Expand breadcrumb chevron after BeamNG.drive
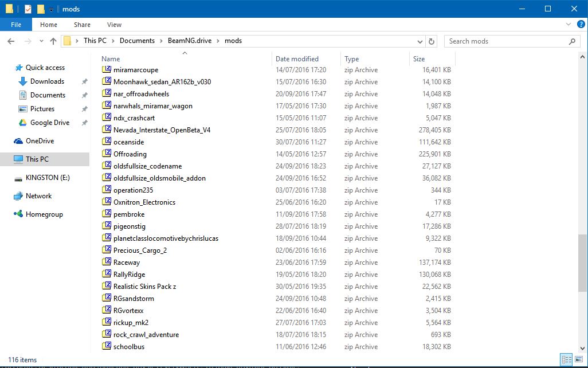Image resolution: width=588 pixels, height=368 pixels. [218, 41]
